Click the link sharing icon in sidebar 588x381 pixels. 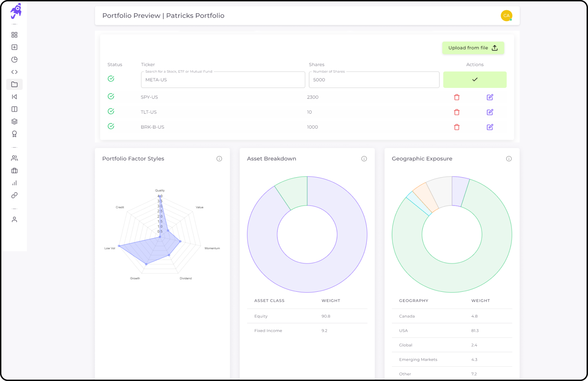pos(14,195)
